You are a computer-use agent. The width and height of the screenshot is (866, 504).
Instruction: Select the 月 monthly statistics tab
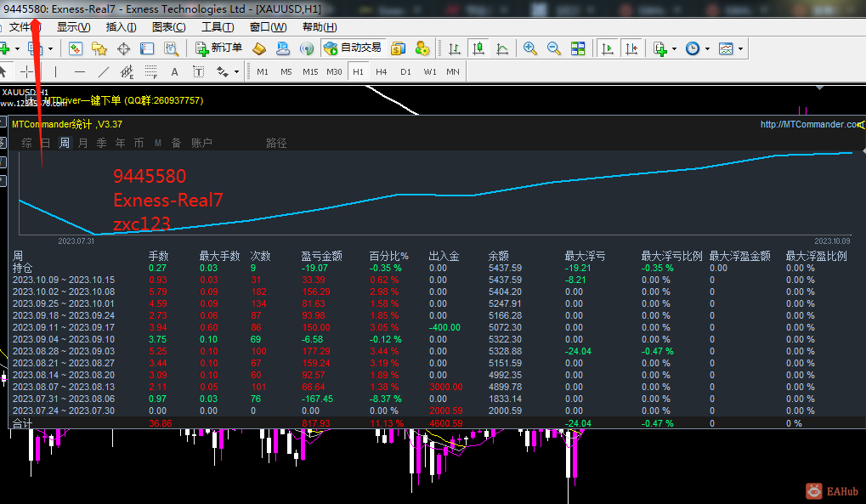pyautogui.click(x=82, y=143)
